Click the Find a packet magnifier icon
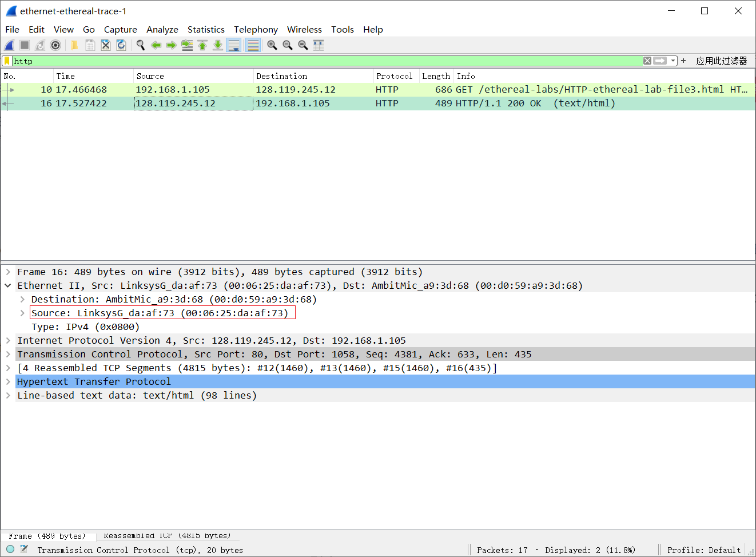The image size is (756, 557). tap(140, 45)
